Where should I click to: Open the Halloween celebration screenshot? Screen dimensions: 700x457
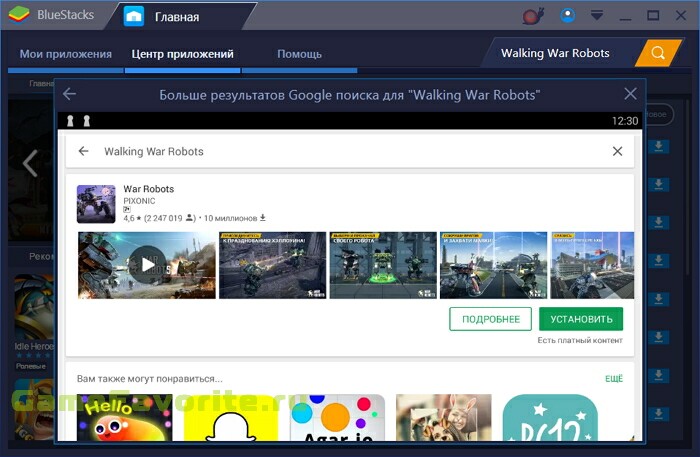(272, 265)
